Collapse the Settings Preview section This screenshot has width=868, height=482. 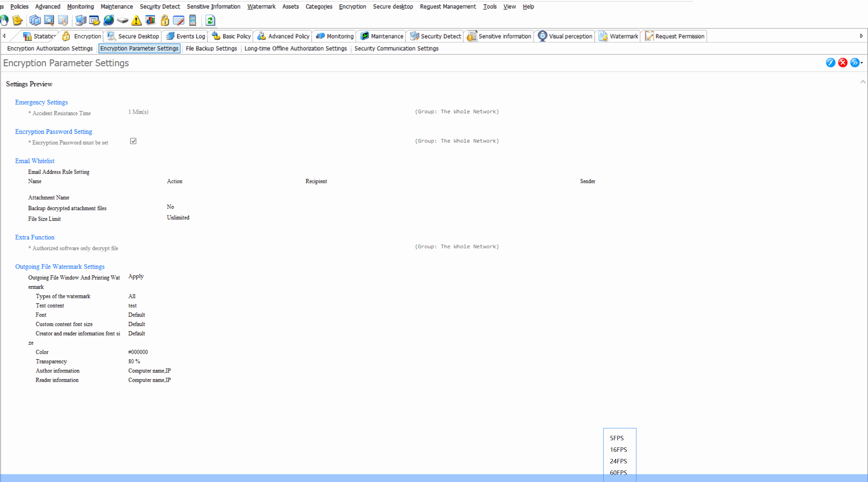coord(863,82)
